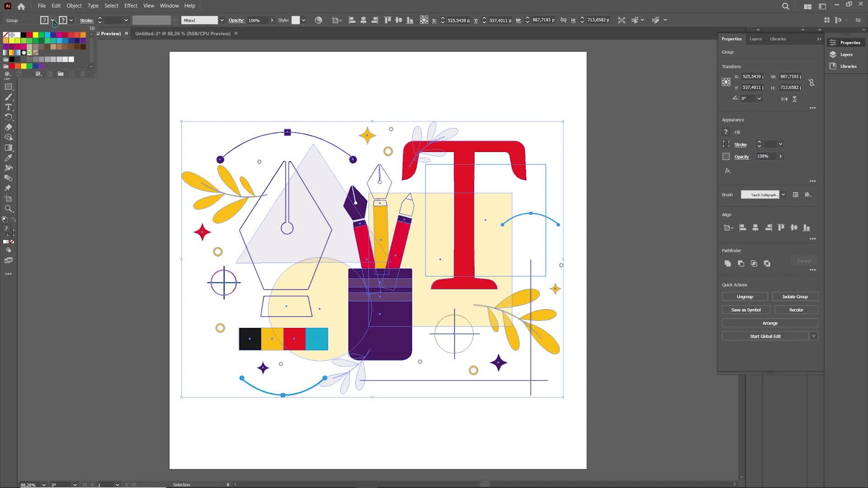This screenshot has width=868, height=488.
Task: Open Swatch Libraries menu in swatches panel
Action: [8, 74]
